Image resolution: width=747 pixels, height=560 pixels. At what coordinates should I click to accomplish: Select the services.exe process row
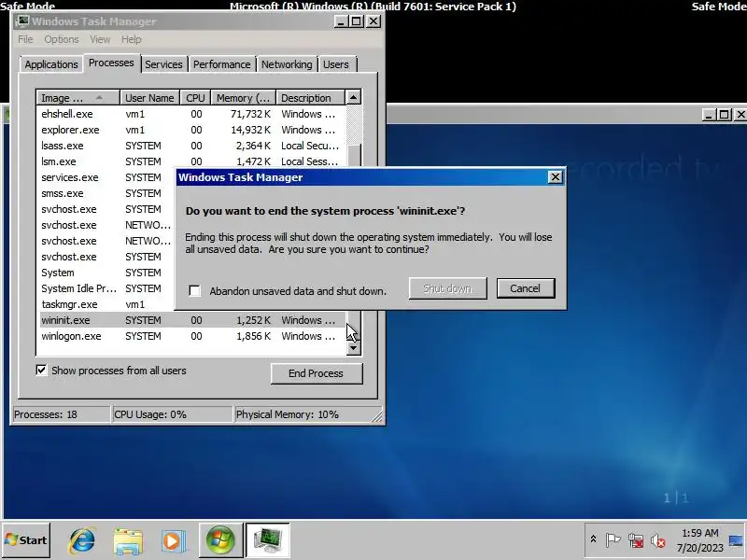click(x=106, y=177)
